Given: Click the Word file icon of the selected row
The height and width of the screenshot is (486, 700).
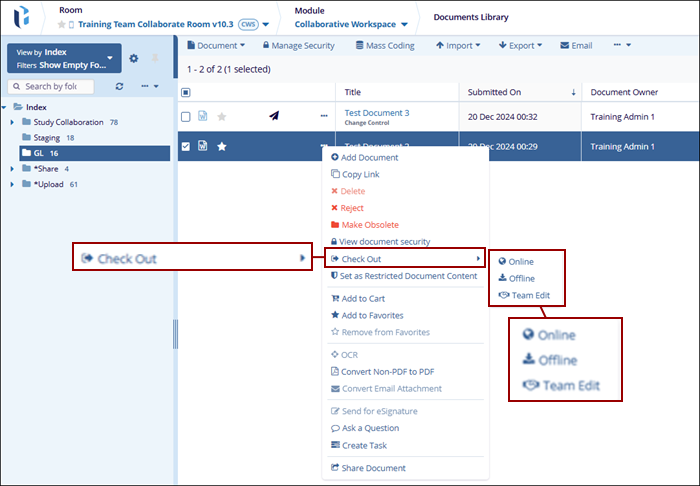Looking at the screenshot, I should 203,146.
